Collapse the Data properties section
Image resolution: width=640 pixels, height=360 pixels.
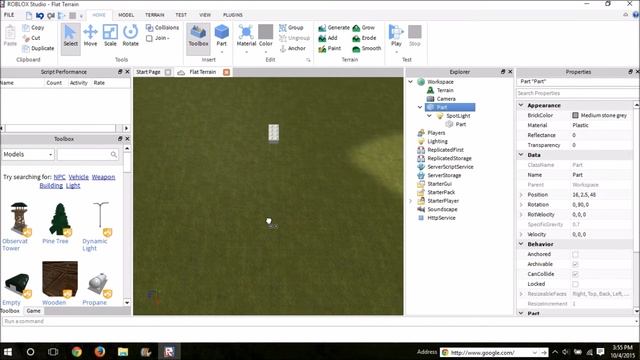[x=521, y=155]
